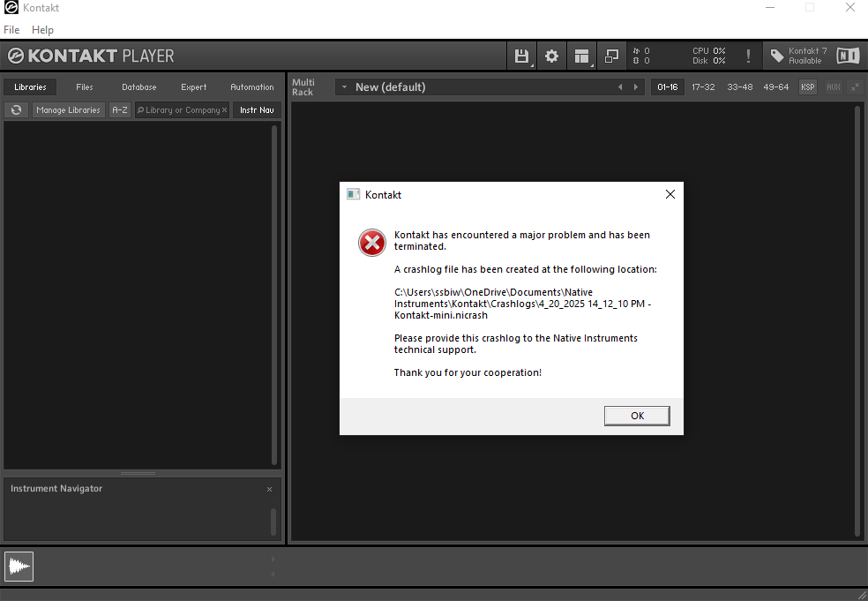Go to next multi preset arrow
Viewport: 868px width, 601px height.
pos(635,87)
